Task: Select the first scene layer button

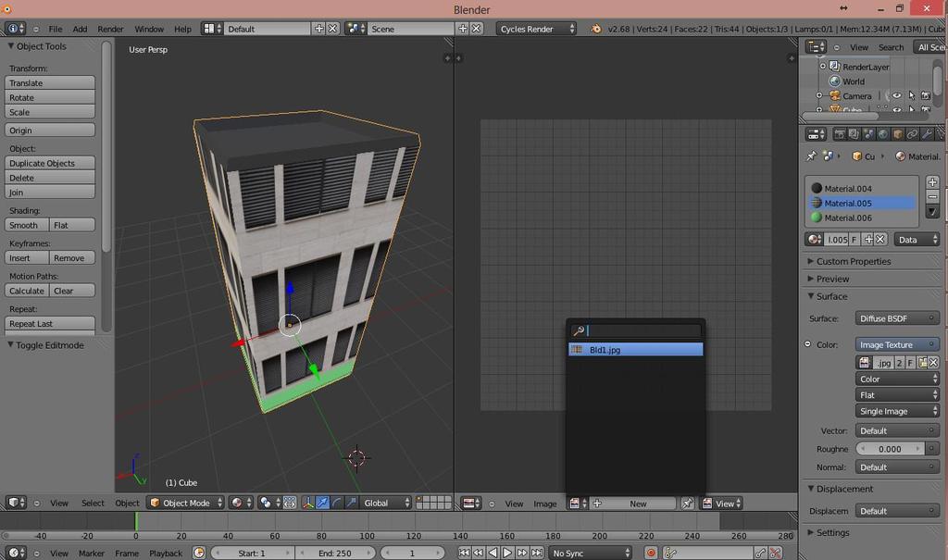Action: pyautogui.click(x=419, y=500)
